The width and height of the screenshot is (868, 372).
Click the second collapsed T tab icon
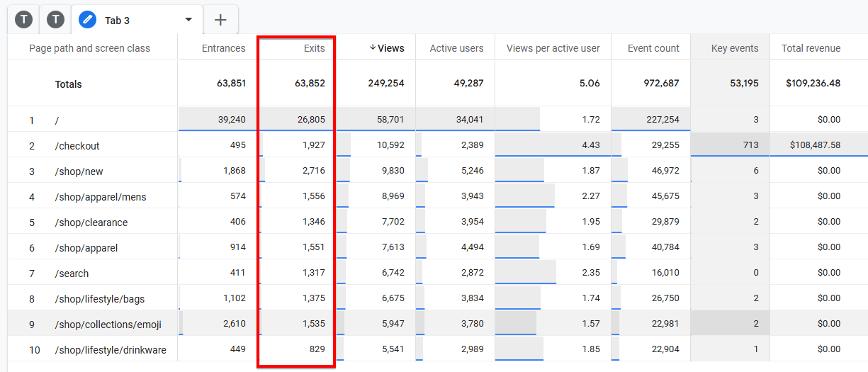55,20
